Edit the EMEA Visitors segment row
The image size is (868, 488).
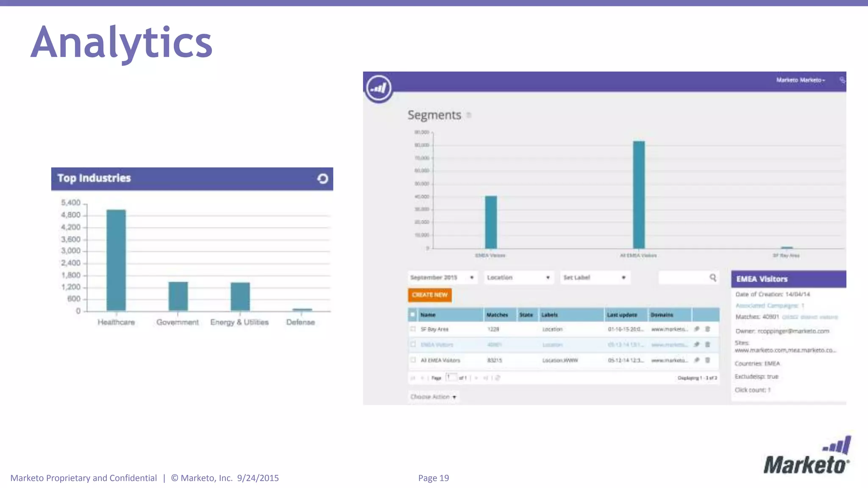pos(696,344)
